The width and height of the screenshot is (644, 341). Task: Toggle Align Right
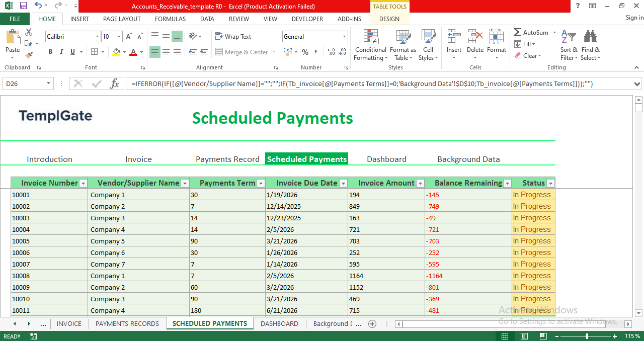[x=177, y=52]
